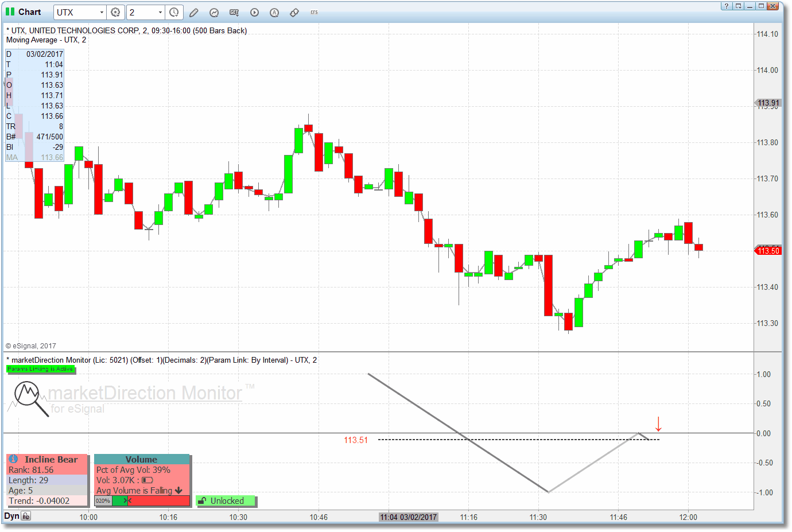Select the pencil drawing tools icon
Viewport: 792px width, 532px height.
pos(194,12)
